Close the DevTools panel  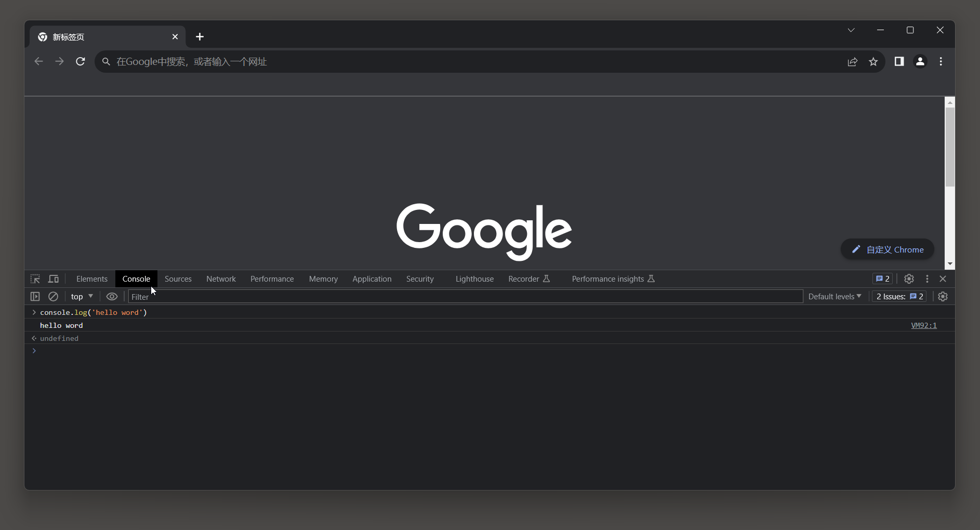click(x=943, y=279)
